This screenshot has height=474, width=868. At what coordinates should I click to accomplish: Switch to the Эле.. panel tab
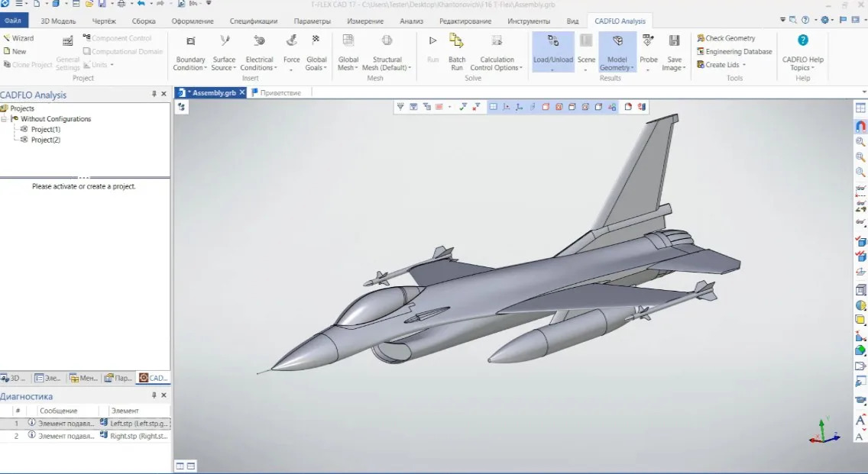pos(47,378)
